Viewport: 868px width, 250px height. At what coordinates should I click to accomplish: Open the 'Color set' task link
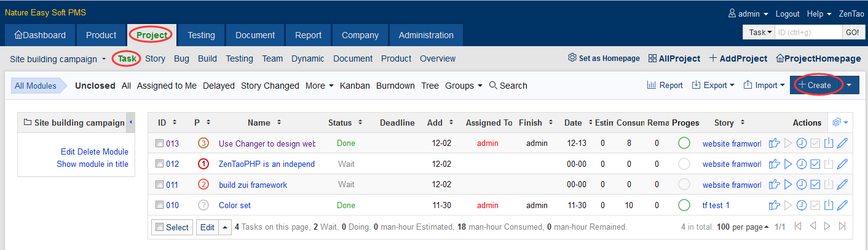tap(234, 206)
